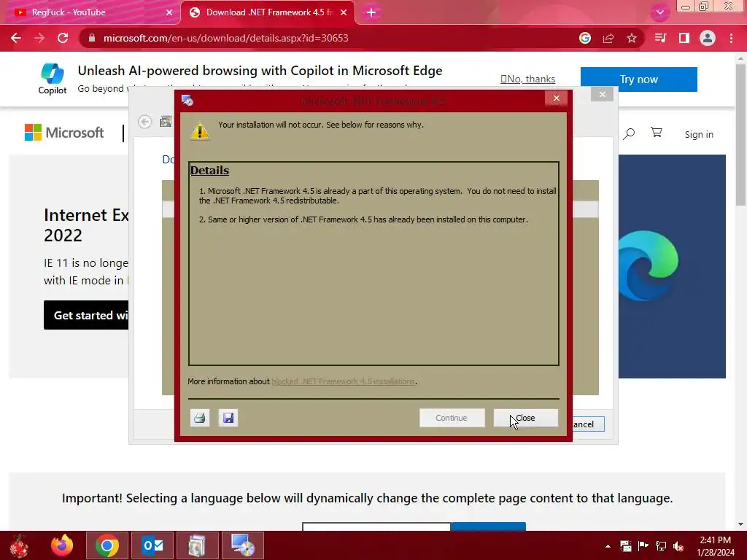This screenshot has width=747, height=560.
Task: Click the Google icon in the address bar
Action: (585, 38)
